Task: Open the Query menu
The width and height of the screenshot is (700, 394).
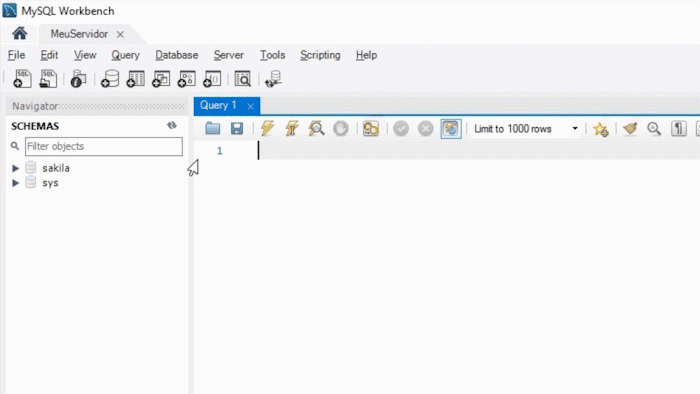Action: click(x=125, y=55)
